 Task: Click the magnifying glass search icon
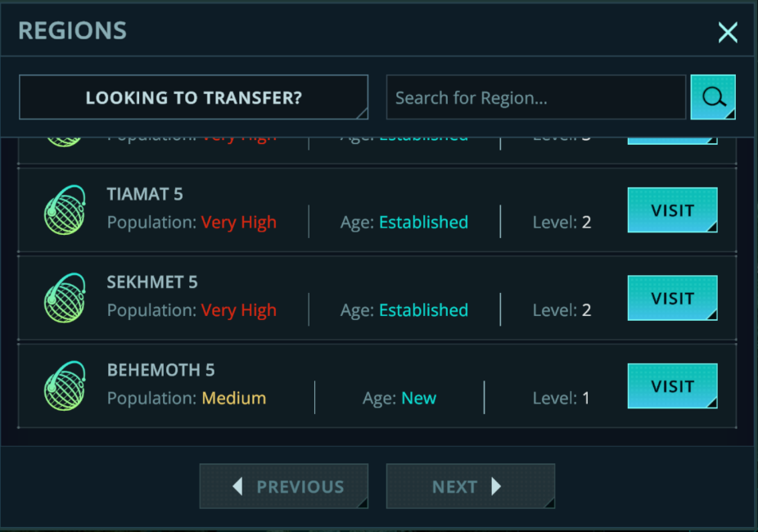pos(713,97)
